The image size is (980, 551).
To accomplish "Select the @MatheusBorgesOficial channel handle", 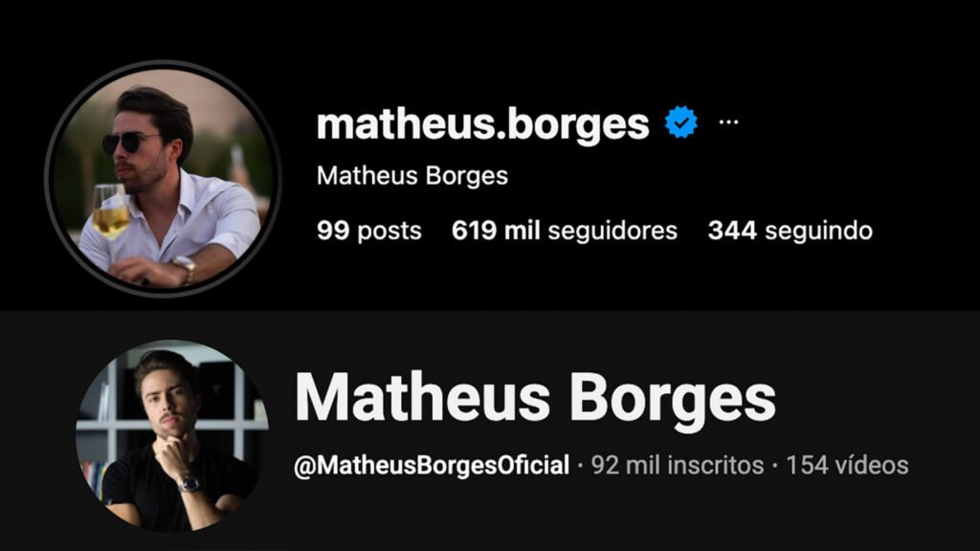I will coord(432,466).
